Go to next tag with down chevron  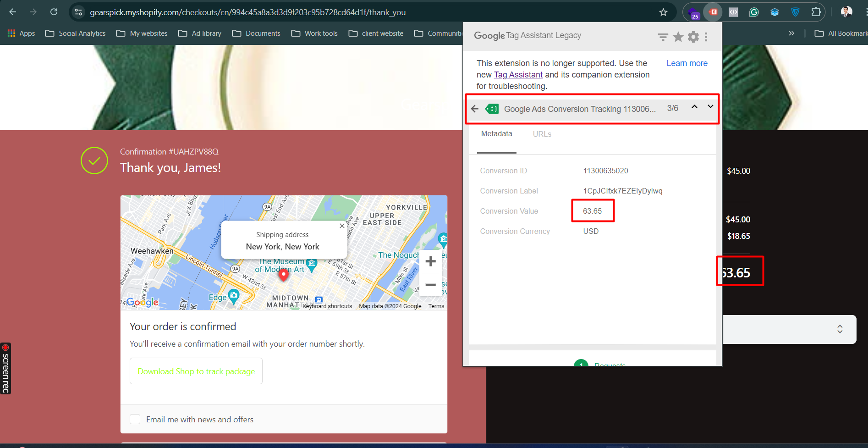710,106
